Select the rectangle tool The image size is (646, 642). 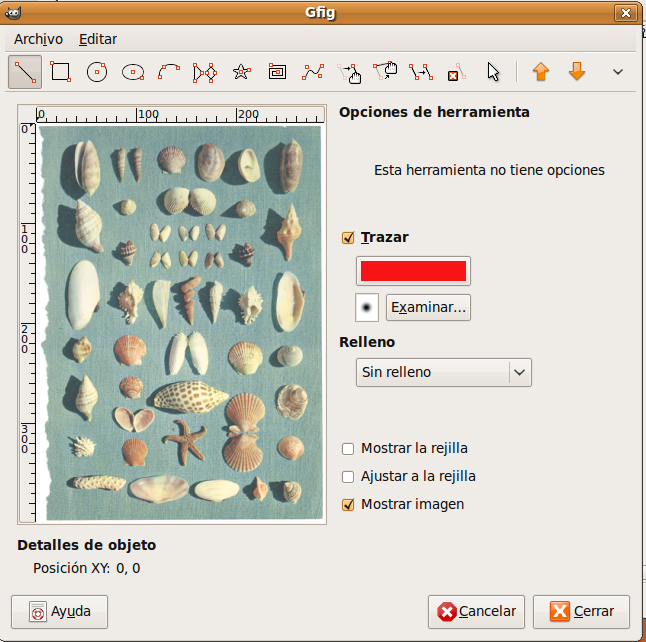coord(60,72)
